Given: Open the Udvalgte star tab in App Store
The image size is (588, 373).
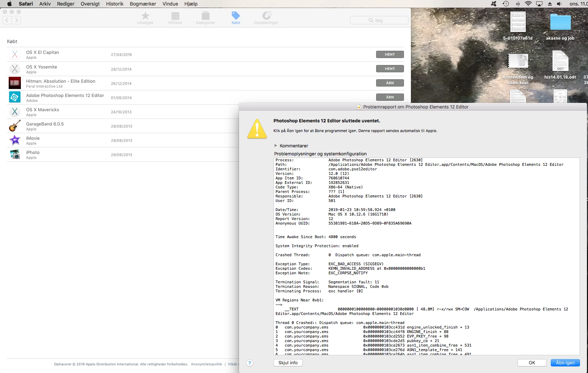Looking at the screenshot, I should click(145, 18).
